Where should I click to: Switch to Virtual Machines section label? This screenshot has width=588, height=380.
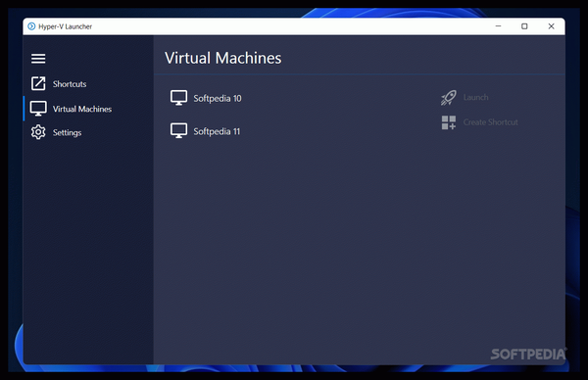(82, 109)
